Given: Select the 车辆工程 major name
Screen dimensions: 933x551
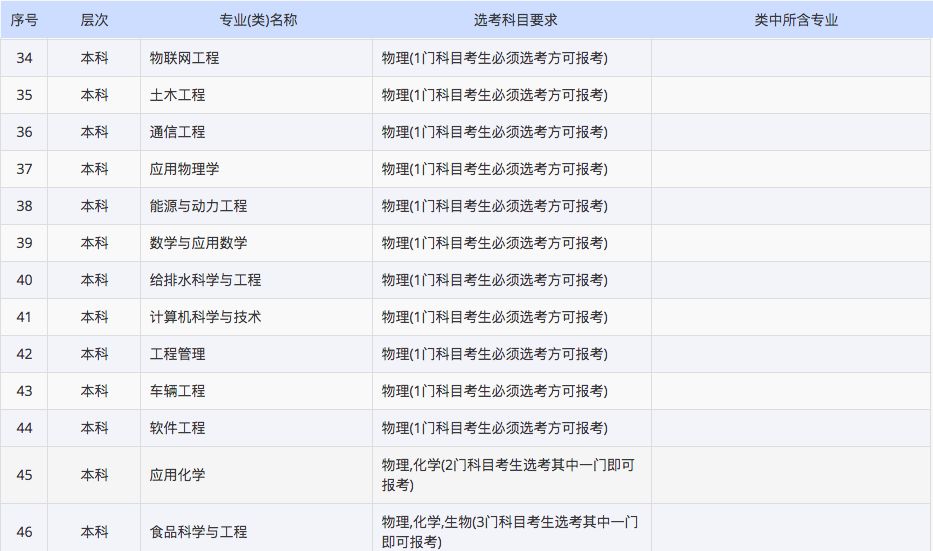Looking at the screenshot, I should (x=177, y=391).
